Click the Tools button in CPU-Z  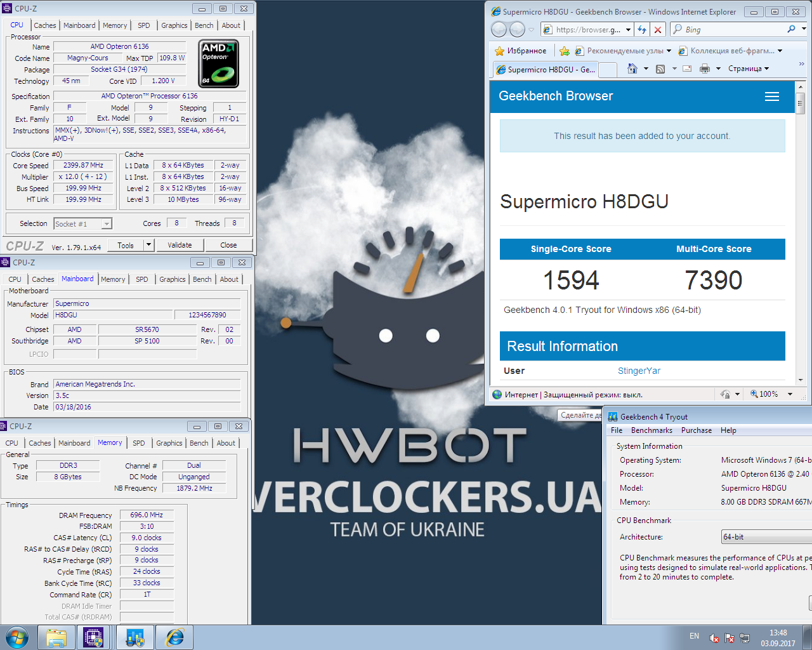coord(126,245)
